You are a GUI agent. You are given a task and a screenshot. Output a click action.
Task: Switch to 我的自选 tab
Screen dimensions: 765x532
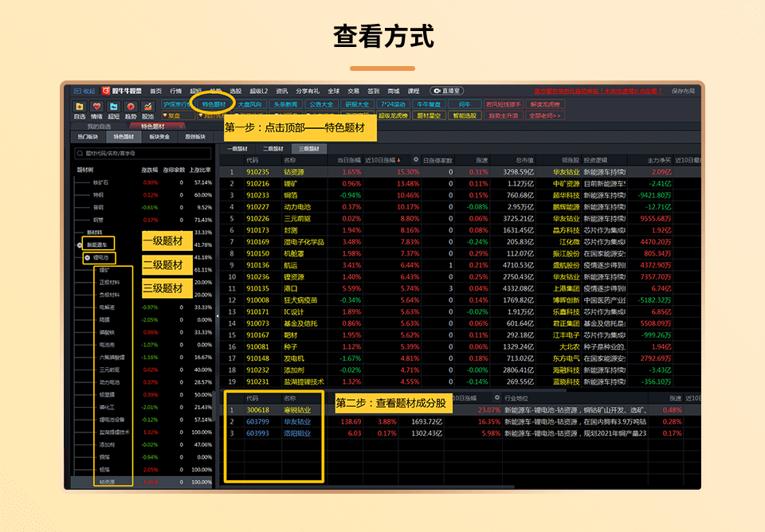pos(99,127)
